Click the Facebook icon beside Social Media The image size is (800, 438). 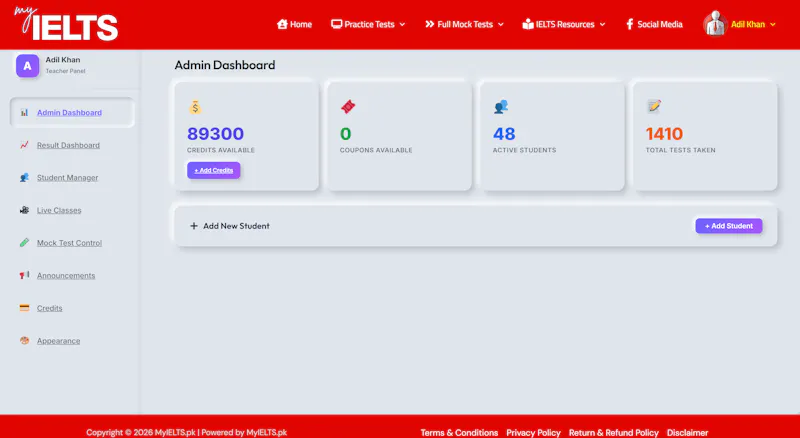(630, 24)
